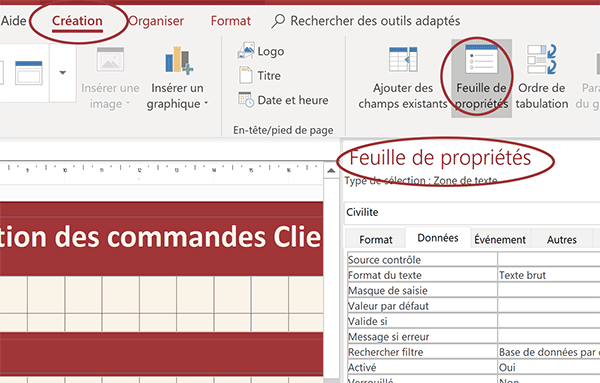This screenshot has height=383, width=600.
Task: Click Insérer un graphique icon
Action: [x=178, y=60]
